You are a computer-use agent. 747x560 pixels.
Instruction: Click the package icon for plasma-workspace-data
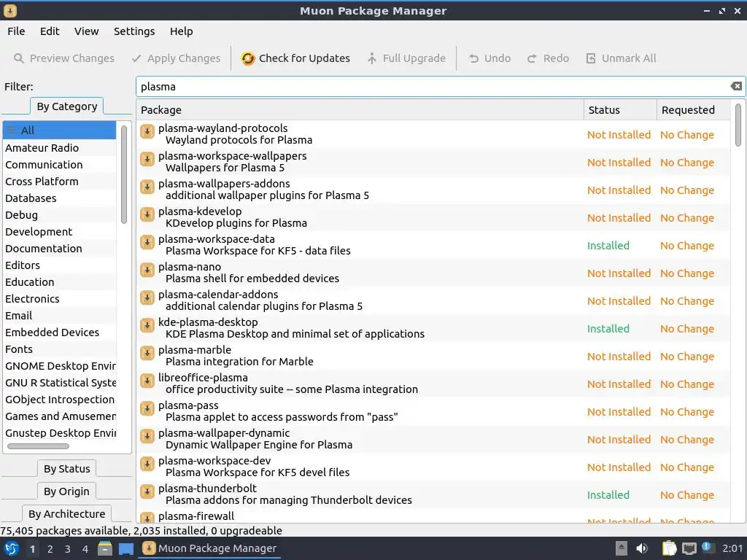(147, 242)
